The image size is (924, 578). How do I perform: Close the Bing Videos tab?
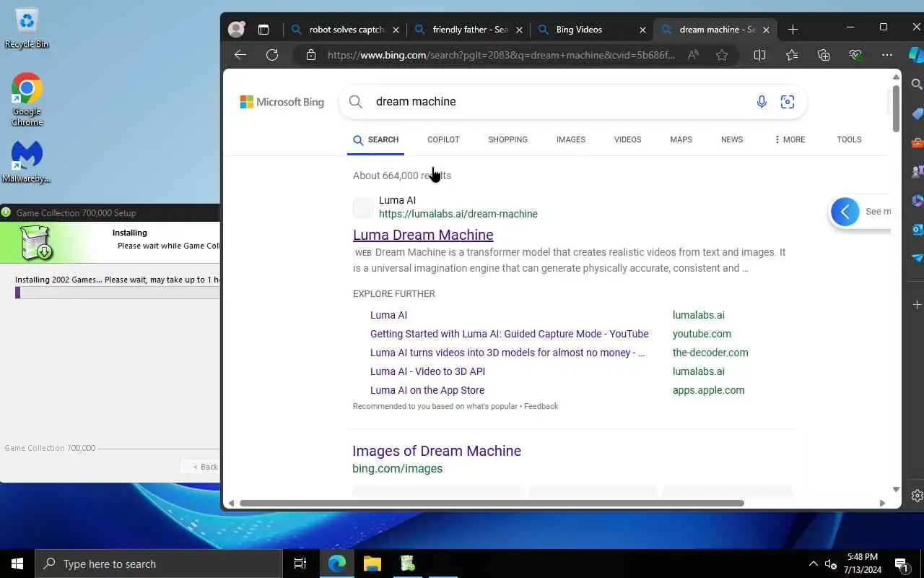coord(642,30)
